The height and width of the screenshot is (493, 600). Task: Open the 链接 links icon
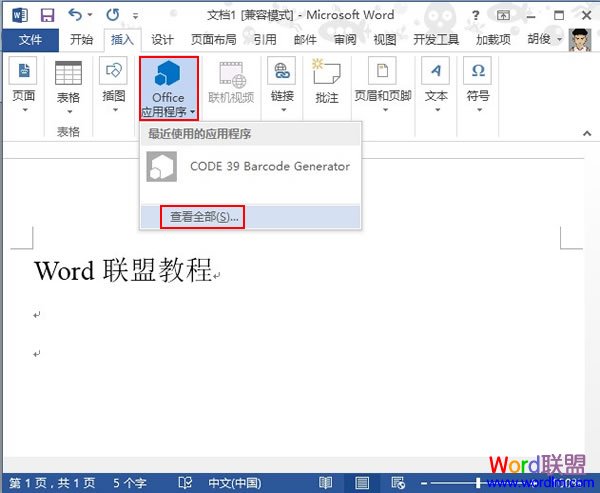282,80
